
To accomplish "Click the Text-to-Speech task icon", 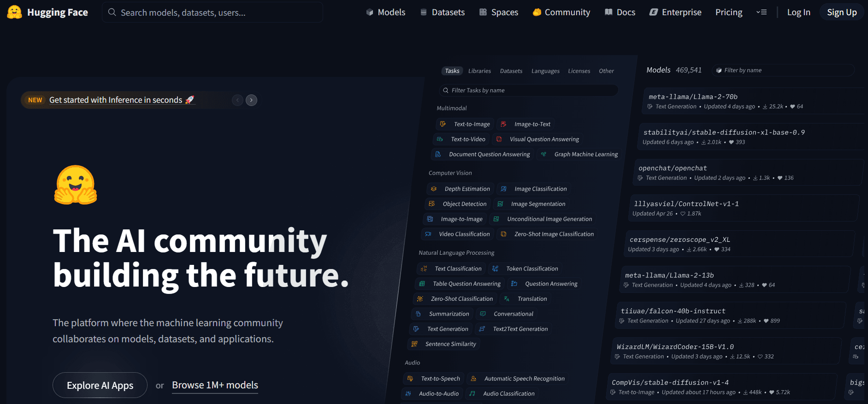I will tap(410, 379).
